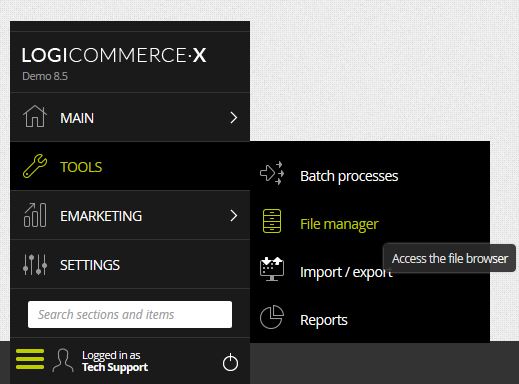
Task: Click the Demo 8.5 version text
Action: point(45,76)
